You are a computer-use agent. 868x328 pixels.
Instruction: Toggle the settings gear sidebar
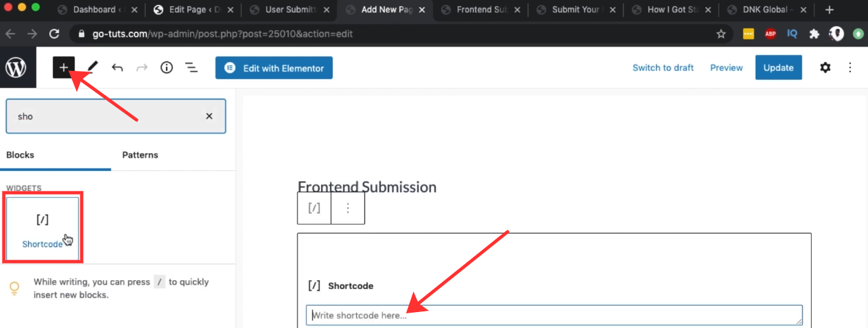coord(825,68)
